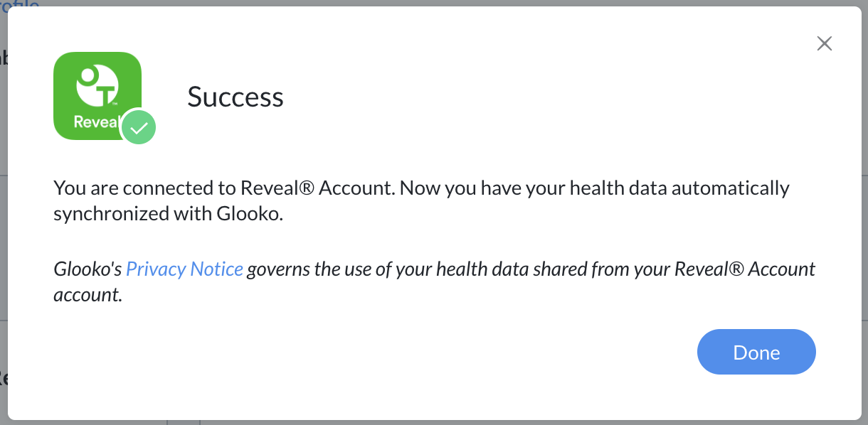
Task: Click the dimmed backdrop left of the dialog
Action: tap(4, 213)
